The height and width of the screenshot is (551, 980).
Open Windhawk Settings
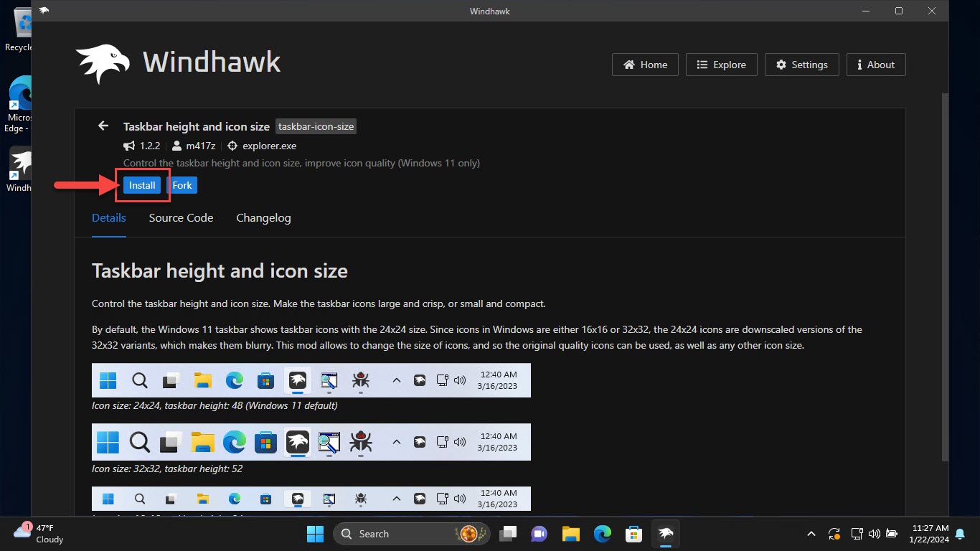[801, 65]
